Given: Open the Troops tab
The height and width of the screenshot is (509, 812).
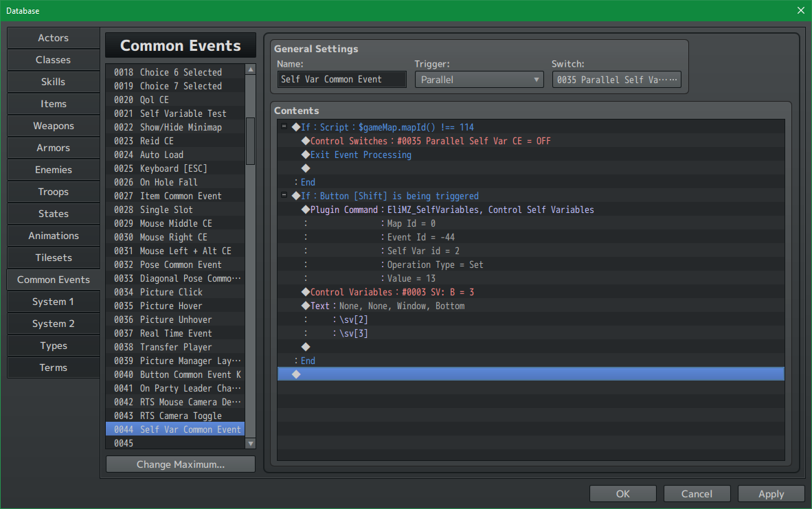Looking at the screenshot, I should [54, 192].
